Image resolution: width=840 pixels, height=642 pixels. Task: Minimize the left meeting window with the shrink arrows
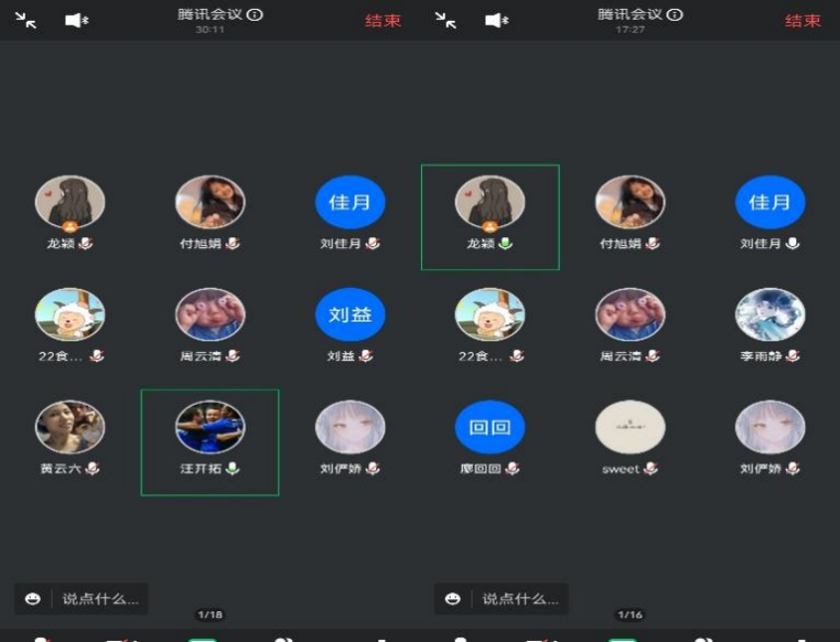coord(26,21)
